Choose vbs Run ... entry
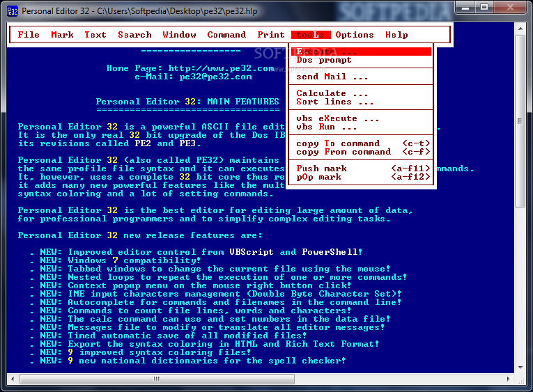The width and height of the screenshot is (533, 392). 361,127
